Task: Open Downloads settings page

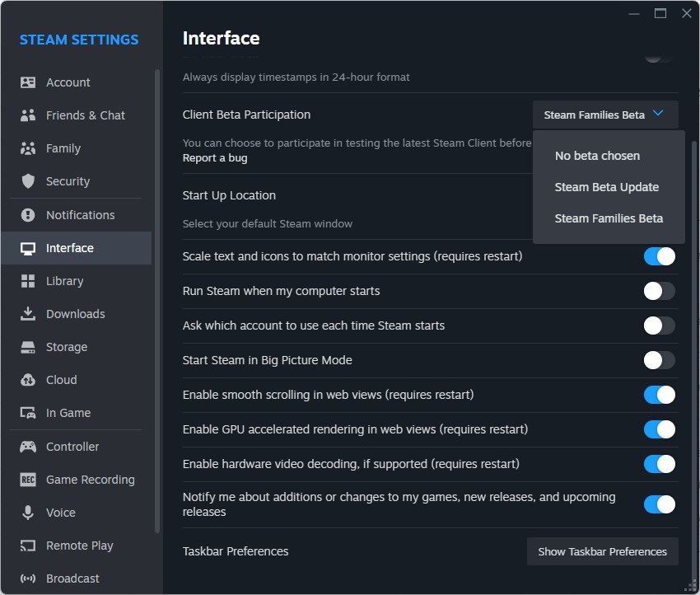Action: [x=76, y=314]
